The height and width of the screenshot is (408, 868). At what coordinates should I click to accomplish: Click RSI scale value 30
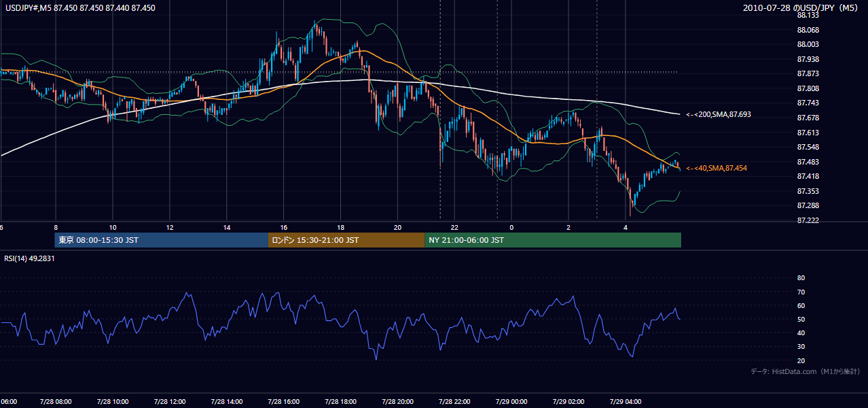(x=801, y=347)
